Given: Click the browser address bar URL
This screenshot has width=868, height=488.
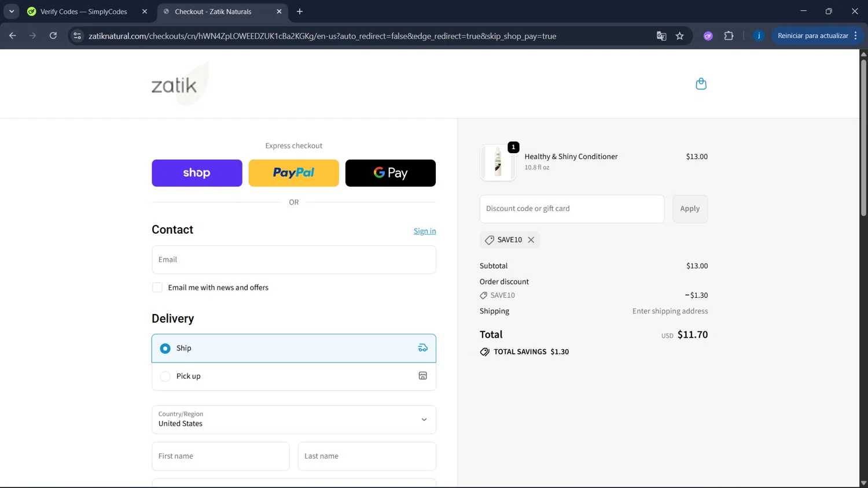Looking at the screenshot, I should tap(322, 36).
